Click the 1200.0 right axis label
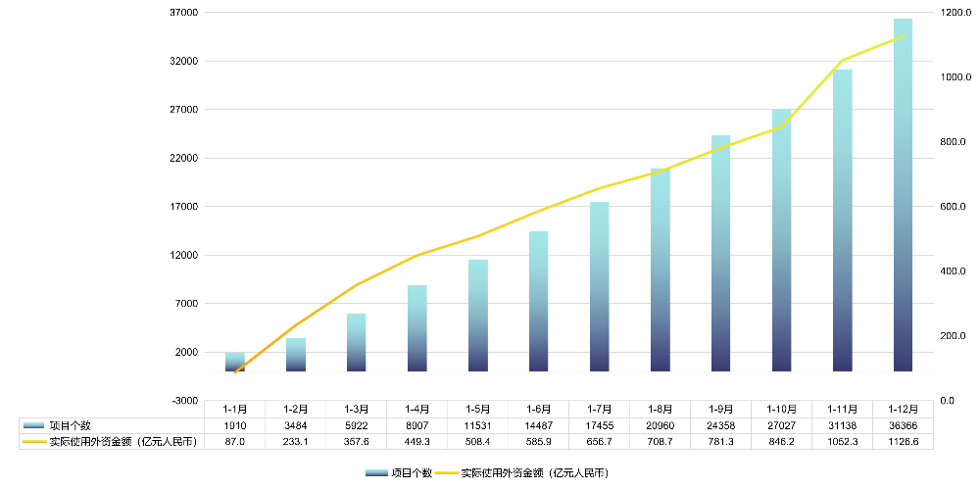This screenshot has width=980, height=490. [x=955, y=13]
